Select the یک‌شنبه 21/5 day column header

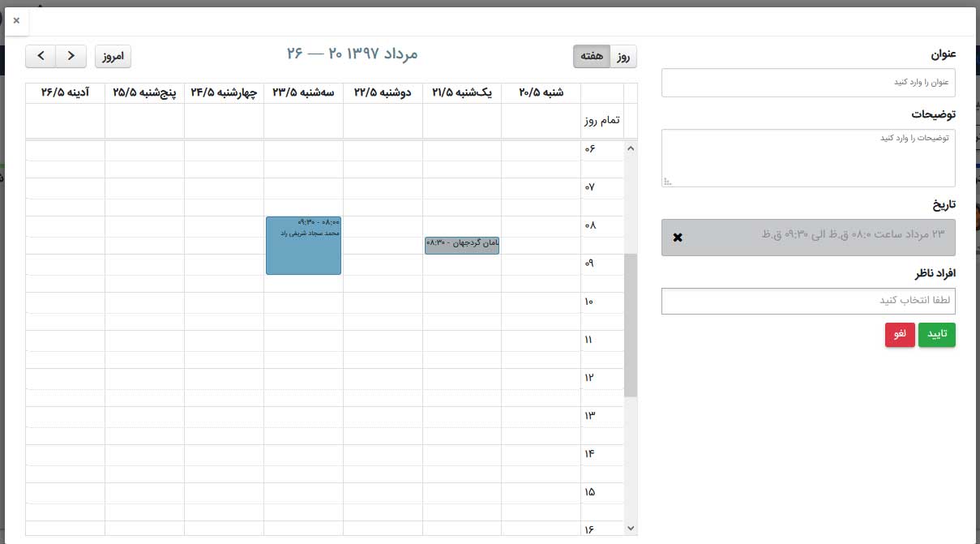pyautogui.click(x=462, y=92)
